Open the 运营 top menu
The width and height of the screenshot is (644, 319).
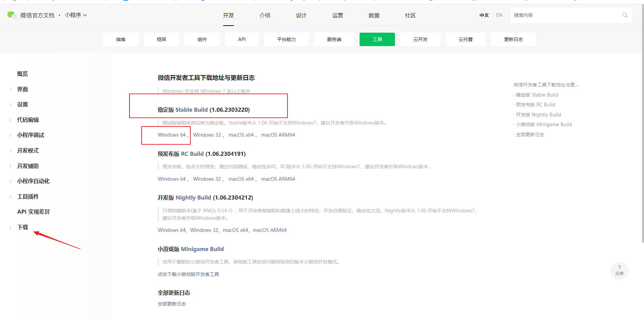click(x=337, y=15)
